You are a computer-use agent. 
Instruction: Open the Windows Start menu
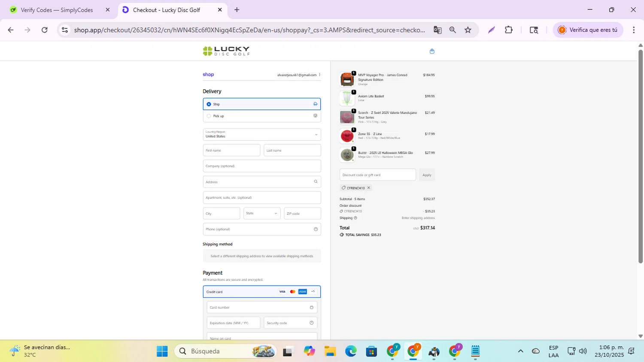162,351
